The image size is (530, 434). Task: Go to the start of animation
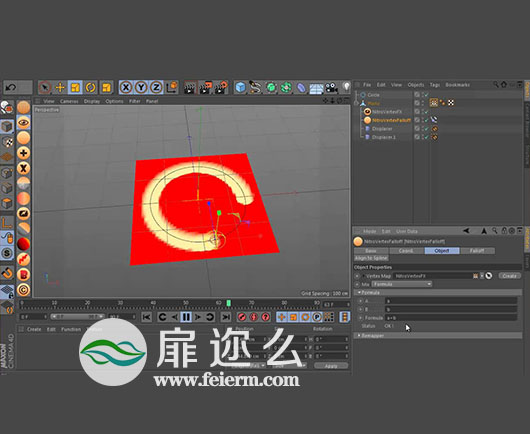[x=146, y=317]
